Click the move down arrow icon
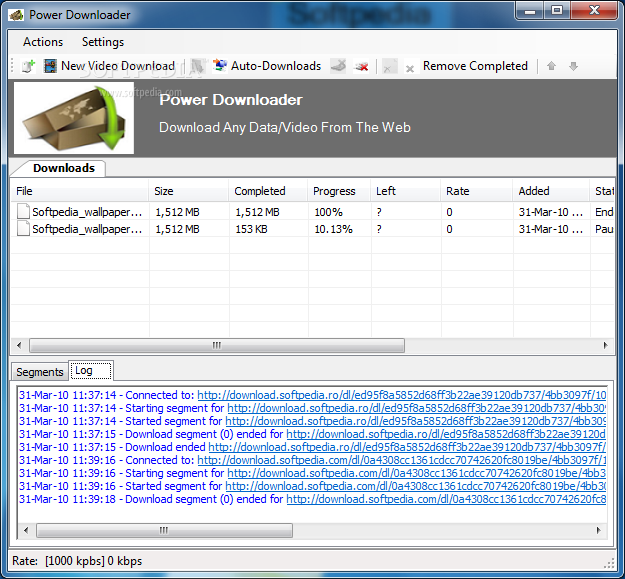Screen dimensions: 625x579 [573, 66]
